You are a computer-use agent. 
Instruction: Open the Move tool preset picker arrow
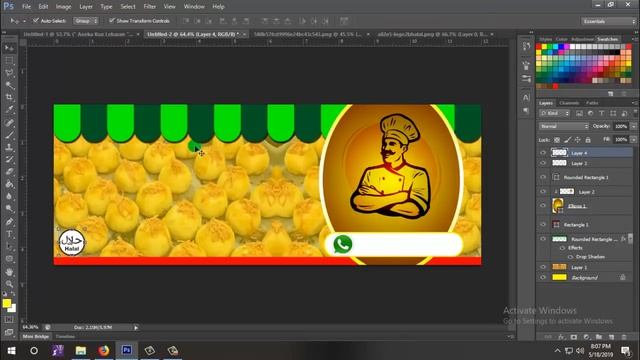click(x=24, y=21)
